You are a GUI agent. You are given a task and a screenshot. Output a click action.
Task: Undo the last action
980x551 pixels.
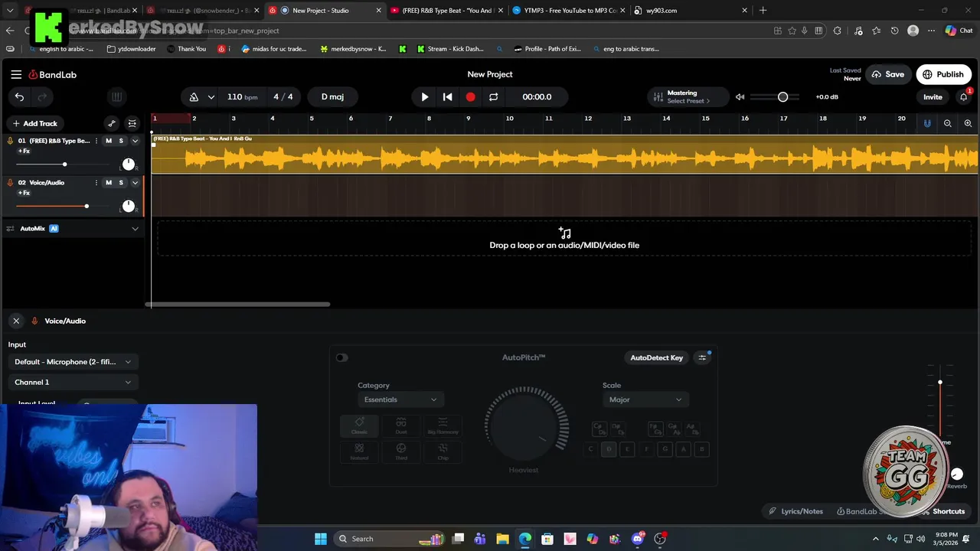(19, 96)
